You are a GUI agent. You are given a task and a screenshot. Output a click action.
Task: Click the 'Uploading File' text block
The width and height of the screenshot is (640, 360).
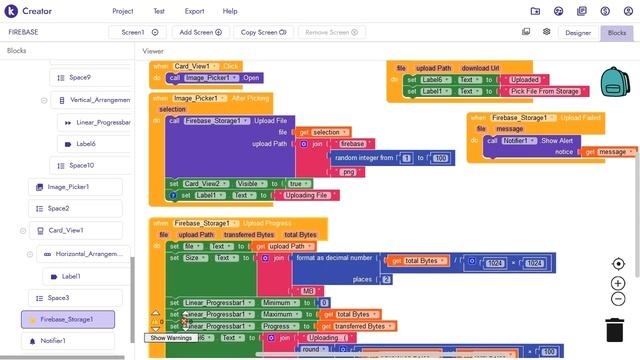click(307, 196)
